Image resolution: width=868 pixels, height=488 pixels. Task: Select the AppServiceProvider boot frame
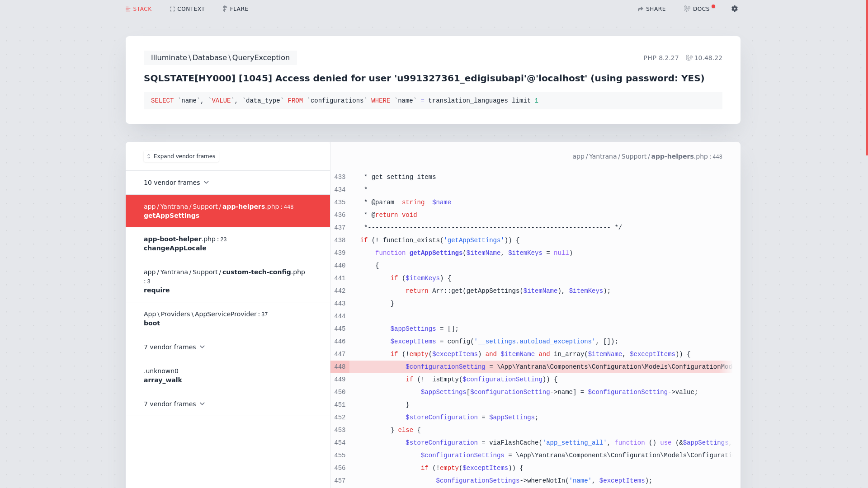pyautogui.click(x=228, y=319)
